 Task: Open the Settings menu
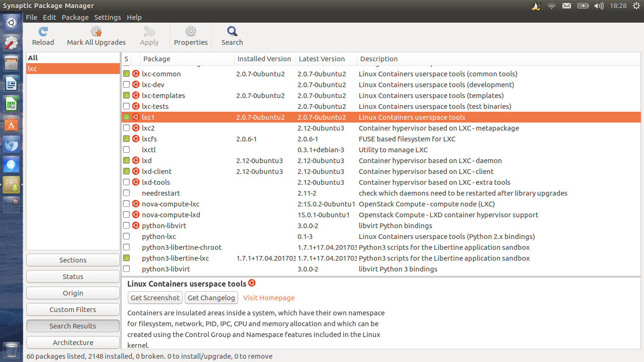107,17
